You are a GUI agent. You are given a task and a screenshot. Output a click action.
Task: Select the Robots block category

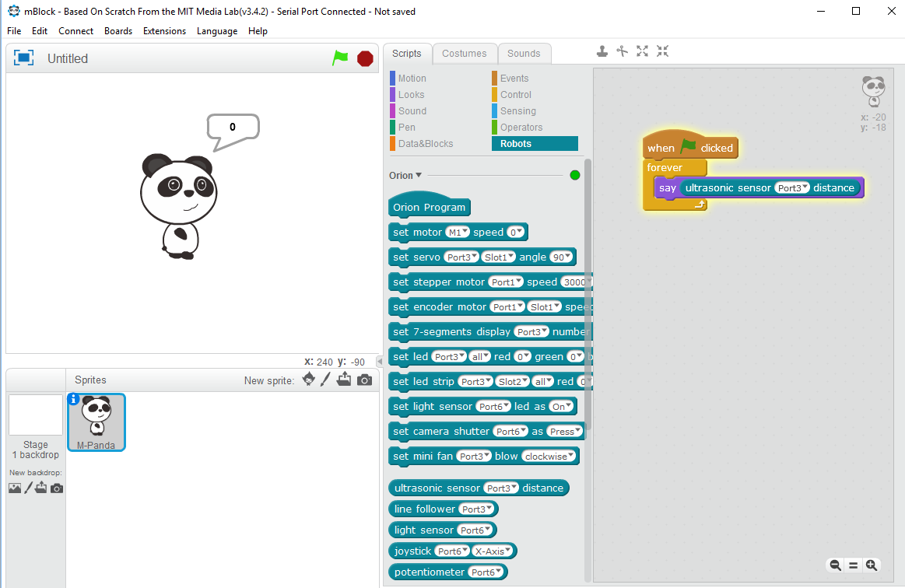point(535,144)
